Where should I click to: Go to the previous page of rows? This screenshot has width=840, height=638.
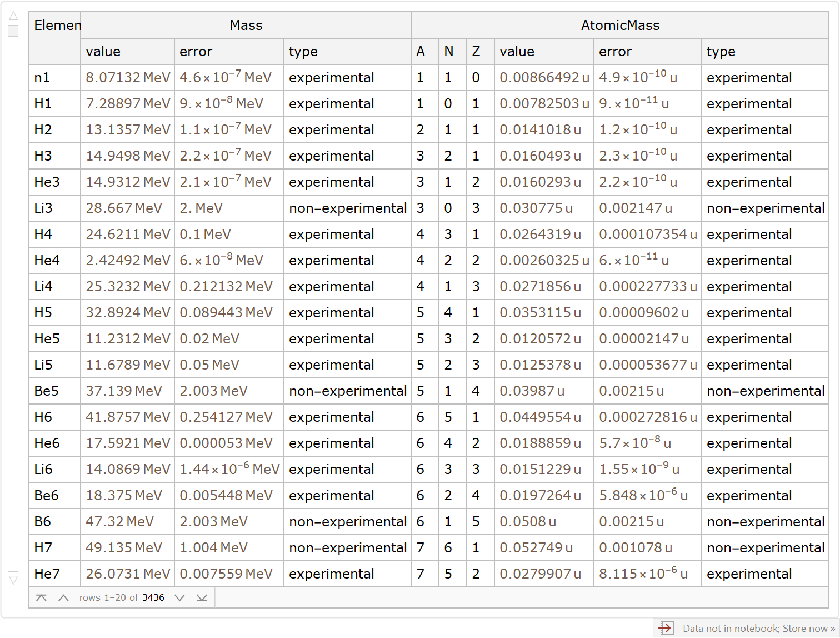click(63, 598)
